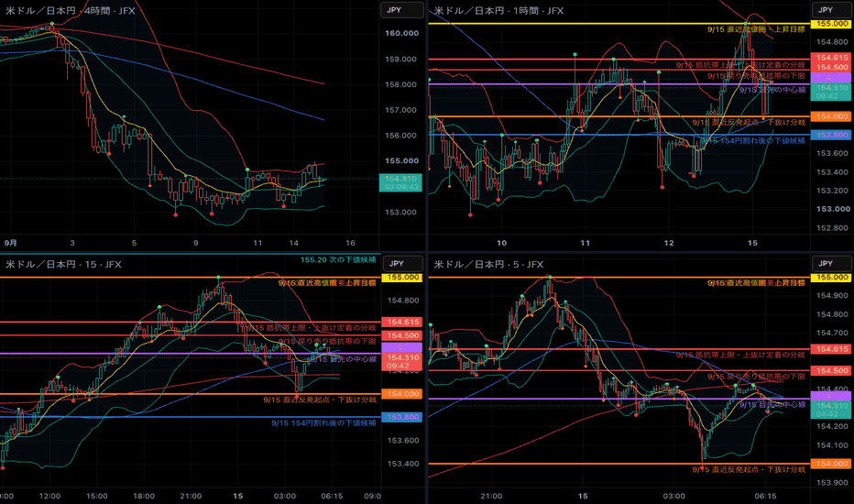Click the 9/15 154円割れ後の下値候補 line label on the 15-minute chart
Screen dimensions: 854x504
[323, 422]
